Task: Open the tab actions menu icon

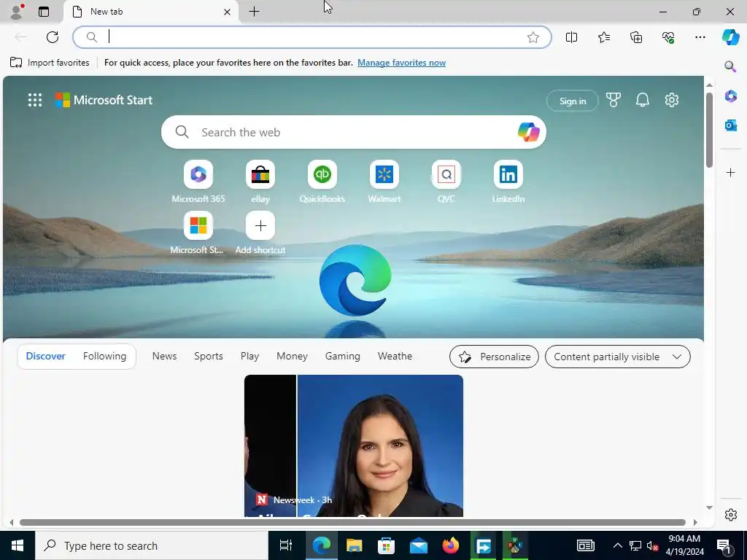Action: [x=43, y=12]
